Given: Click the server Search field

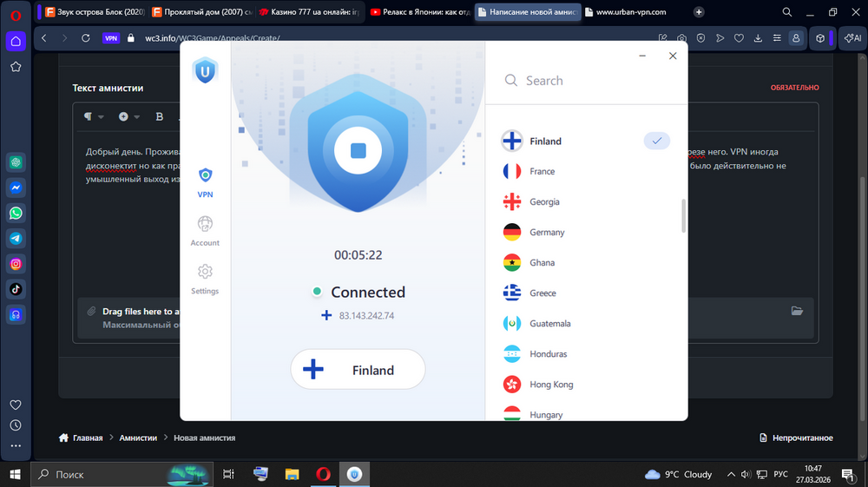Looking at the screenshot, I should click(x=587, y=81).
